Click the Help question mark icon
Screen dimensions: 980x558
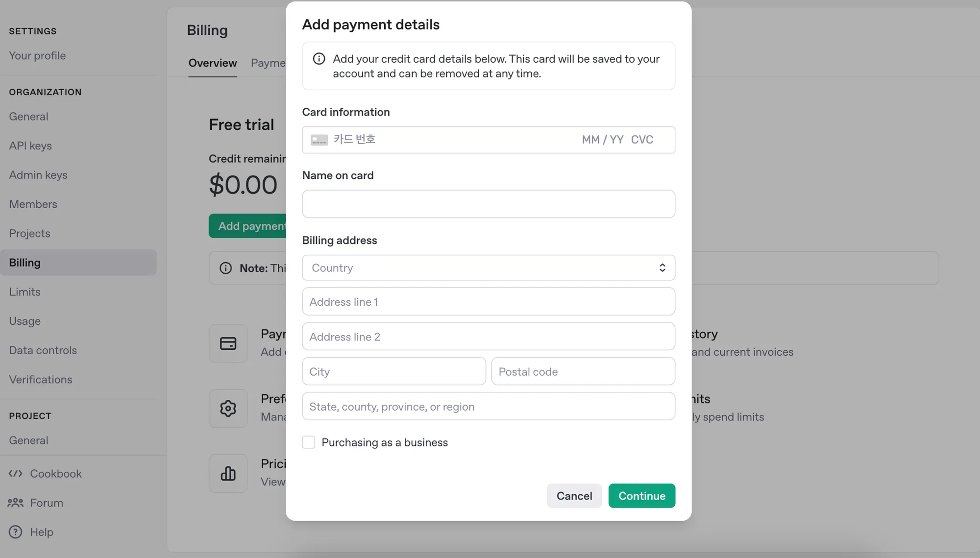point(16,532)
